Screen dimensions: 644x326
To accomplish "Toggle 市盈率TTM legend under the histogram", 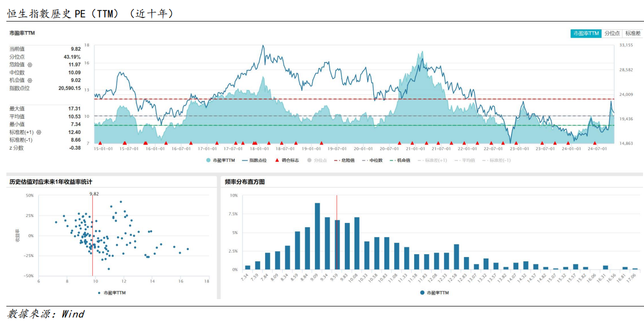I will point(434,293).
